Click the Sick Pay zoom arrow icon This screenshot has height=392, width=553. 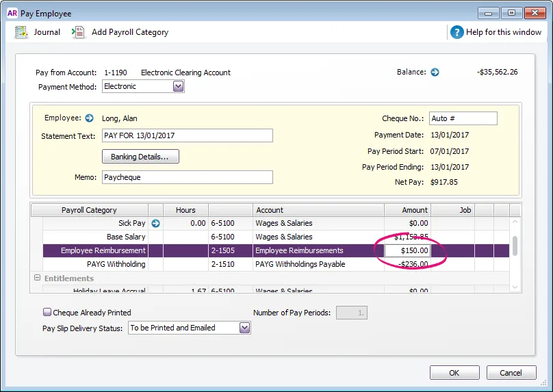[155, 223]
